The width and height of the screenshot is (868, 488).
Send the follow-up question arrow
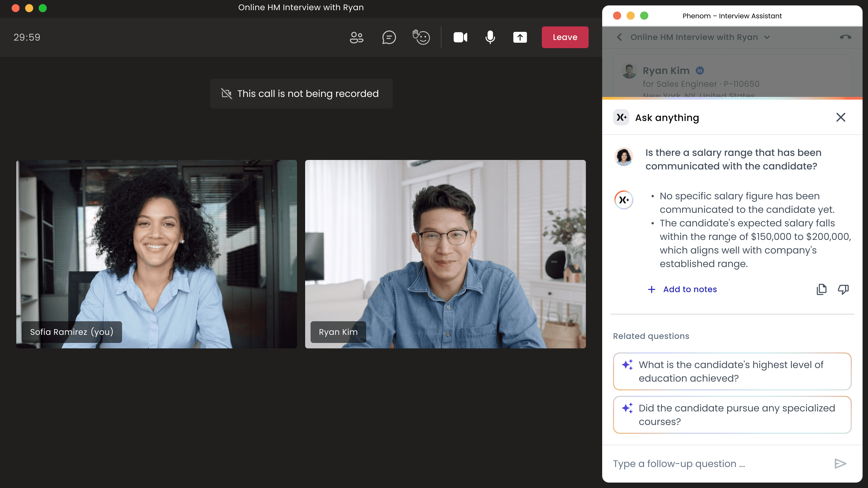[x=840, y=464]
